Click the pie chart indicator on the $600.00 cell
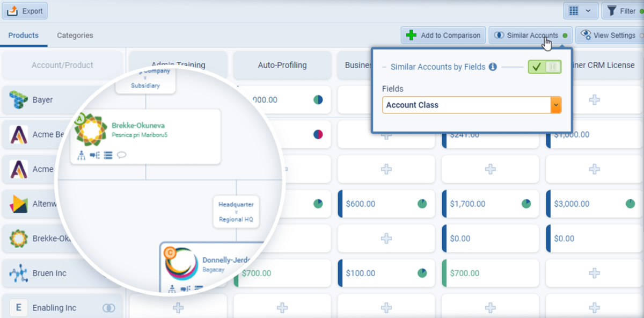 click(421, 204)
